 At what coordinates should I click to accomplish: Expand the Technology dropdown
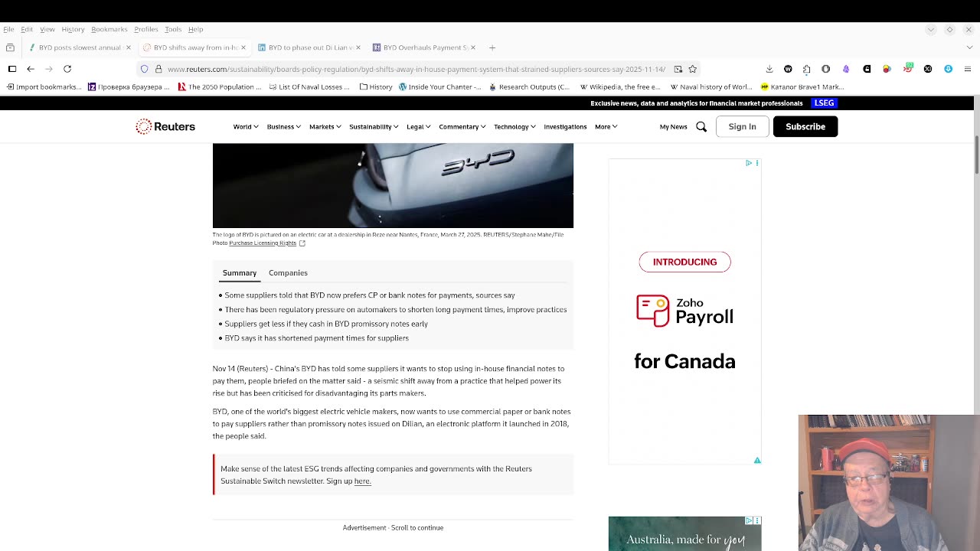(x=514, y=126)
